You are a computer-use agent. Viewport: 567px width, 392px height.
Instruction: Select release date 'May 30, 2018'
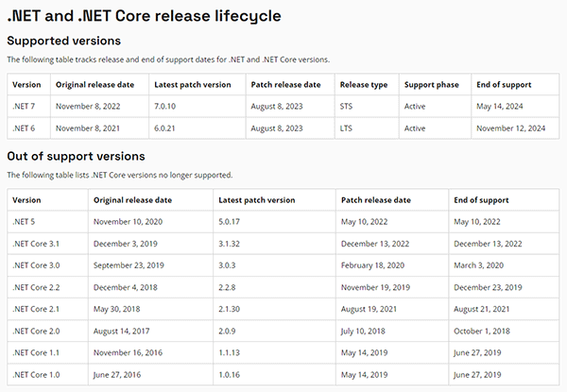pos(117,309)
